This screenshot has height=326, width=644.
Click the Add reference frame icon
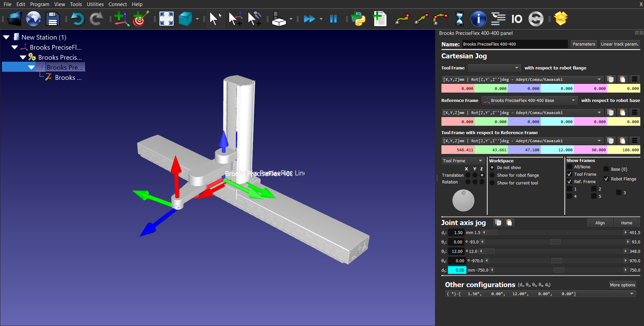tap(121, 19)
